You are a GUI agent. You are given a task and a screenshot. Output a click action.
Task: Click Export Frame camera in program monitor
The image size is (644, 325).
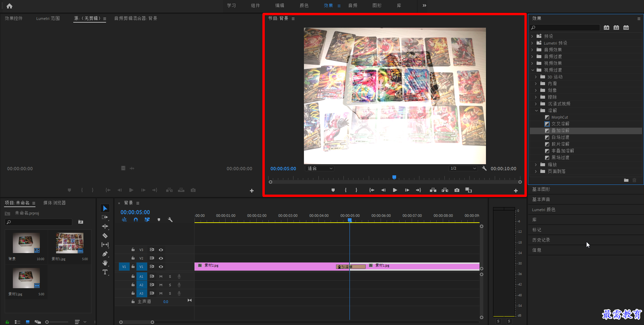[x=457, y=190]
